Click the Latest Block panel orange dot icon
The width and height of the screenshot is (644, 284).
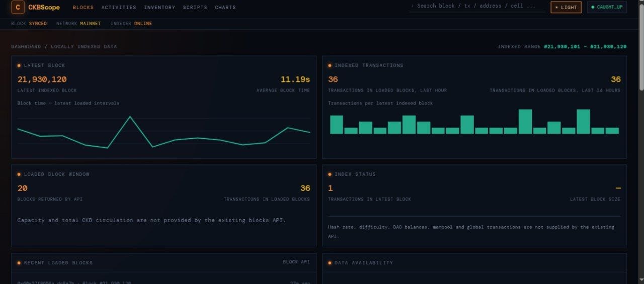(19, 65)
